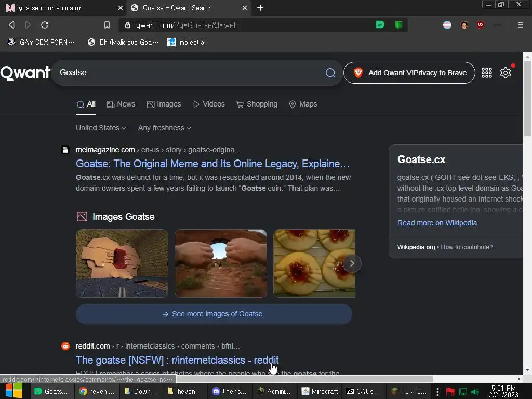Viewport: 532px width, 399px height.
Task: Click the Qwant logo
Action: (x=25, y=73)
